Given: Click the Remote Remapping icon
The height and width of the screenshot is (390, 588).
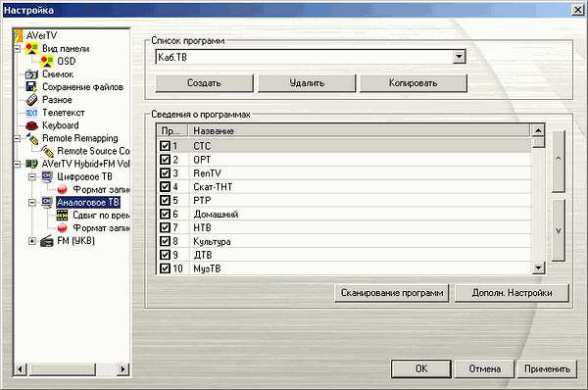Looking at the screenshot, I should (x=32, y=138).
